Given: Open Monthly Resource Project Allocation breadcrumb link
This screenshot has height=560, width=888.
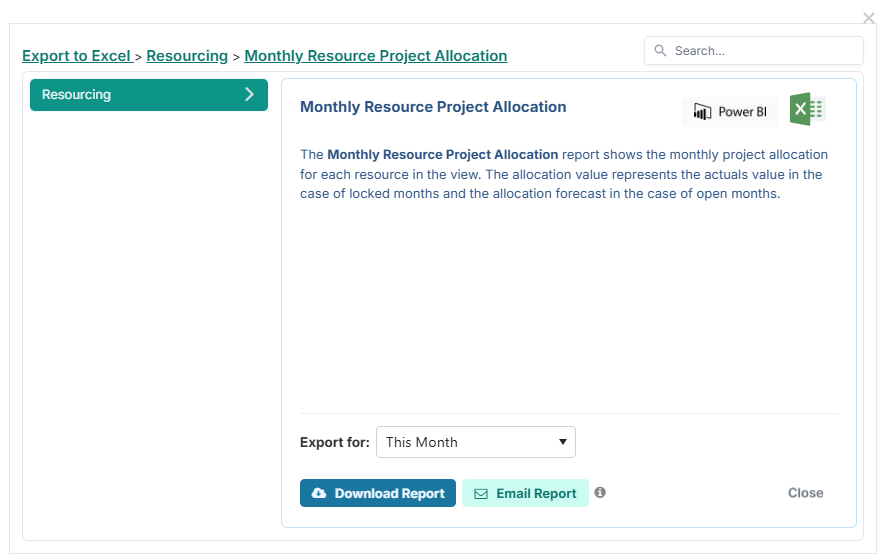Looking at the screenshot, I should (375, 56).
